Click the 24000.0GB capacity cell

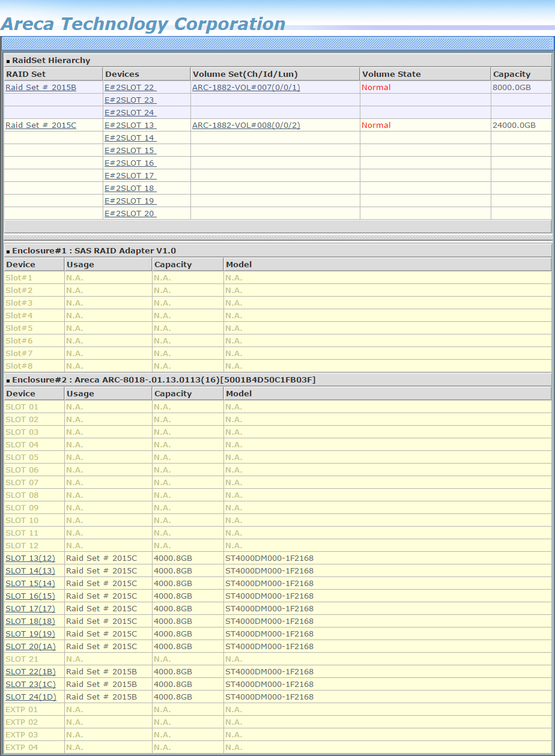click(514, 125)
